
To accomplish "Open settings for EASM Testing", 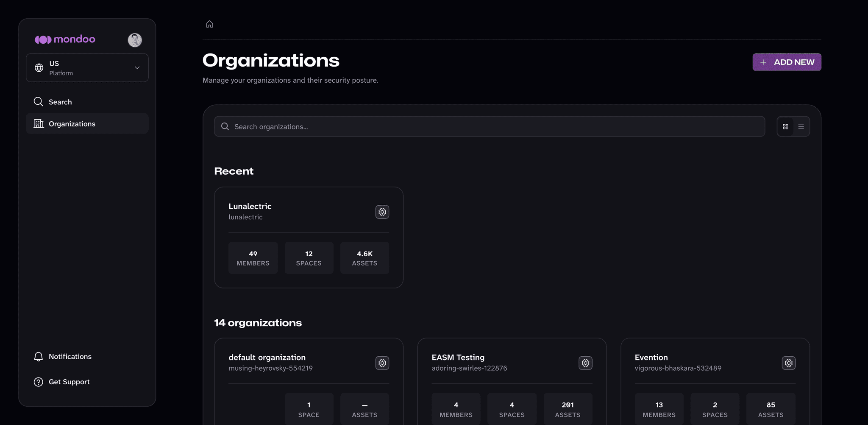I will point(585,363).
